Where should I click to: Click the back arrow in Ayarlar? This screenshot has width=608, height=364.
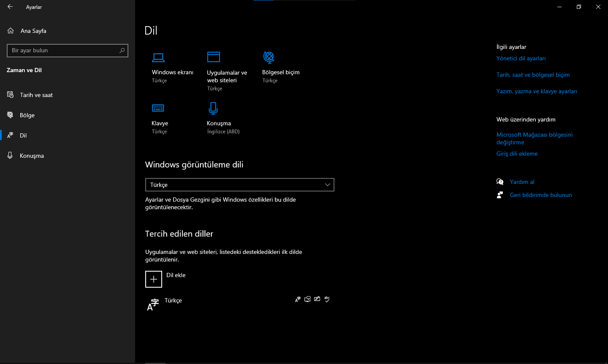pyautogui.click(x=10, y=7)
